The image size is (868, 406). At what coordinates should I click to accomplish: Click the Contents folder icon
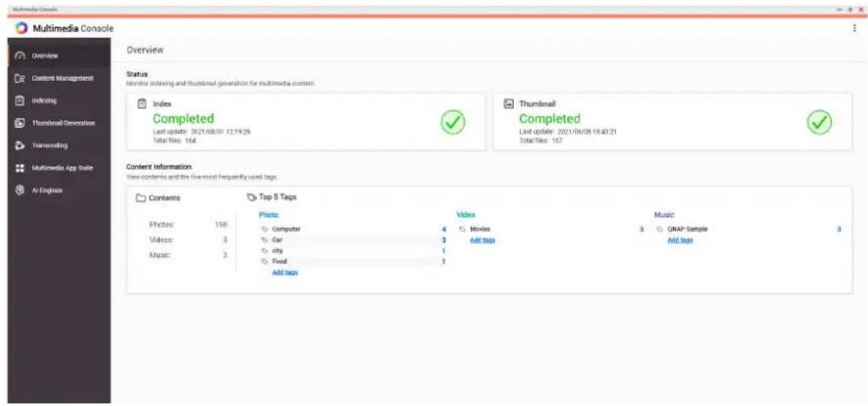pyautogui.click(x=141, y=198)
